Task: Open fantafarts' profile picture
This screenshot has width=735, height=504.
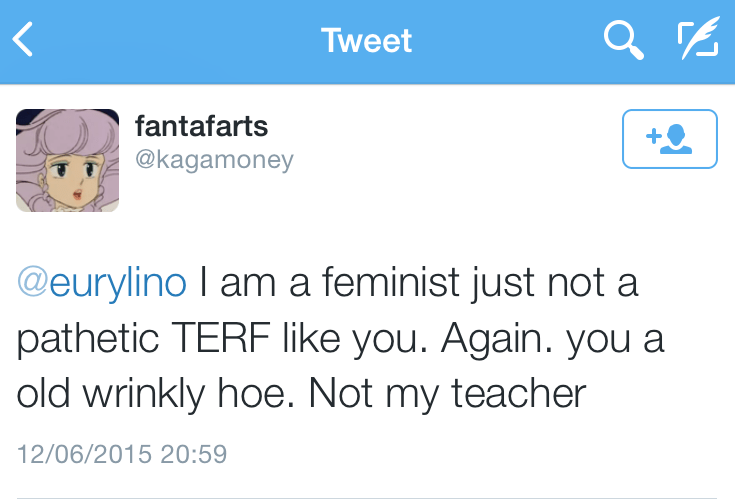Action: click(x=67, y=160)
